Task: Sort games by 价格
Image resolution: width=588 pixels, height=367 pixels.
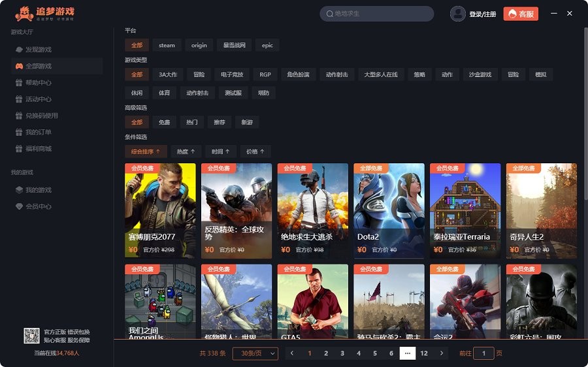Action: tap(255, 152)
